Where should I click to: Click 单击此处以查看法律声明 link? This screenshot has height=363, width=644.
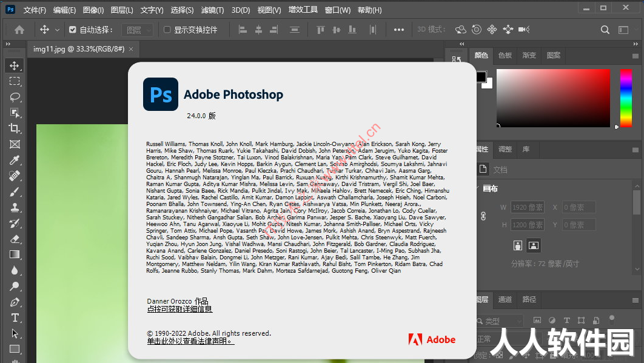[190, 341]
